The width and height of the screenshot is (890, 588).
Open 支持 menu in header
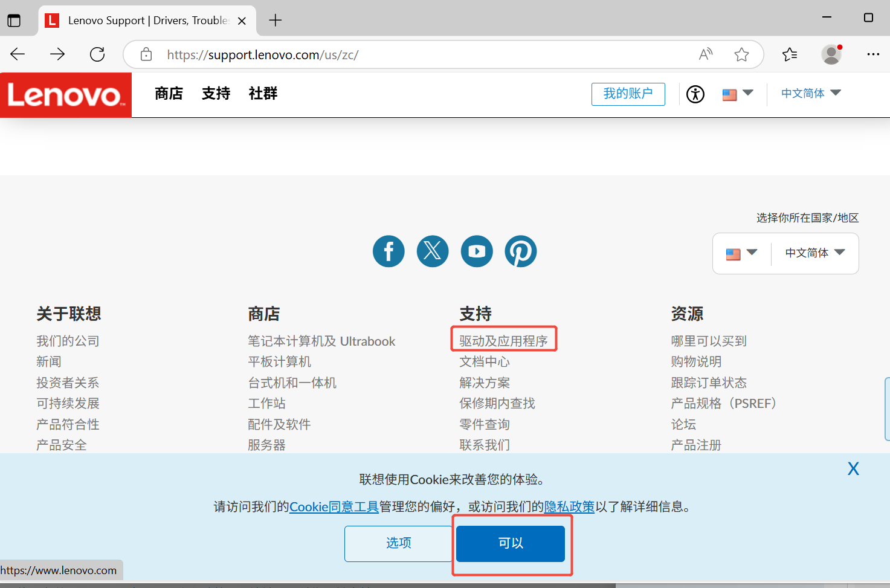pos(216,94)
